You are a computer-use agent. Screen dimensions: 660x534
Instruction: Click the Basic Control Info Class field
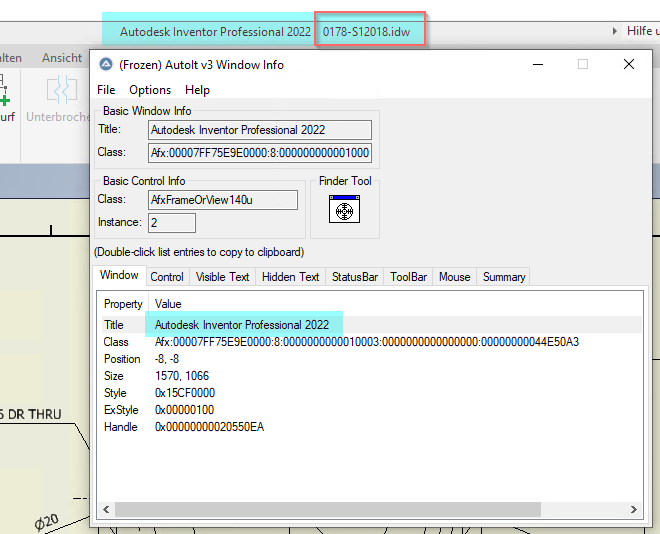[x=223, y=200]
